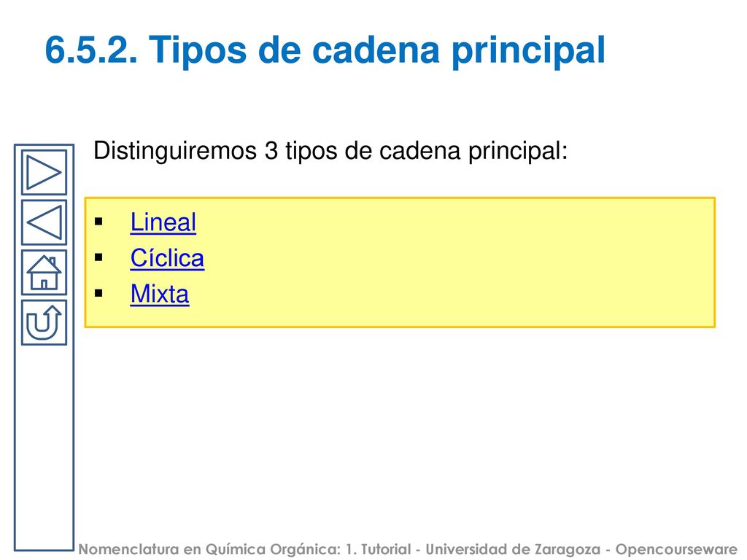This screenshot has width=747, height=560.
Task: Click "Nomenclatura en Química Orgánica" footer text
Action: tap(209, 550)
